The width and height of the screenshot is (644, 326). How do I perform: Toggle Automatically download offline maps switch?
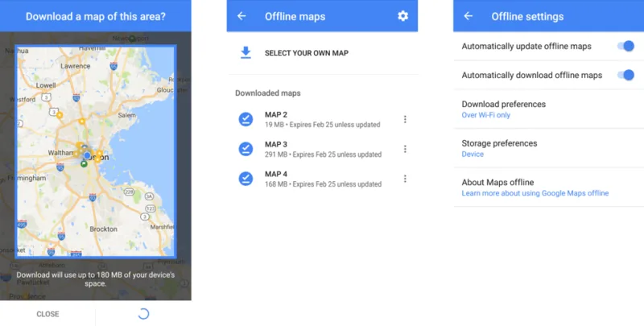pos(626,75)
